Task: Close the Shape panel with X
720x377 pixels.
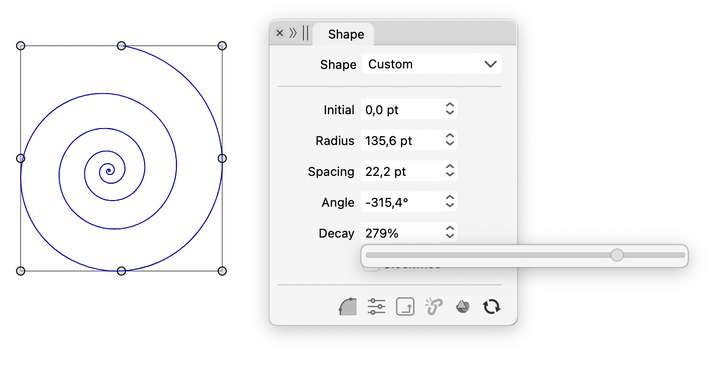Action: (279, 33)
